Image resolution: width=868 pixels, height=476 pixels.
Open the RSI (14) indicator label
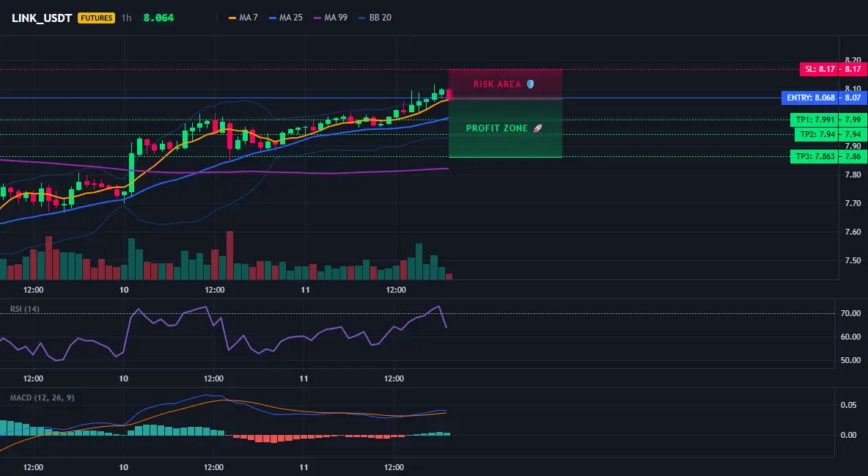click(25, 309)
